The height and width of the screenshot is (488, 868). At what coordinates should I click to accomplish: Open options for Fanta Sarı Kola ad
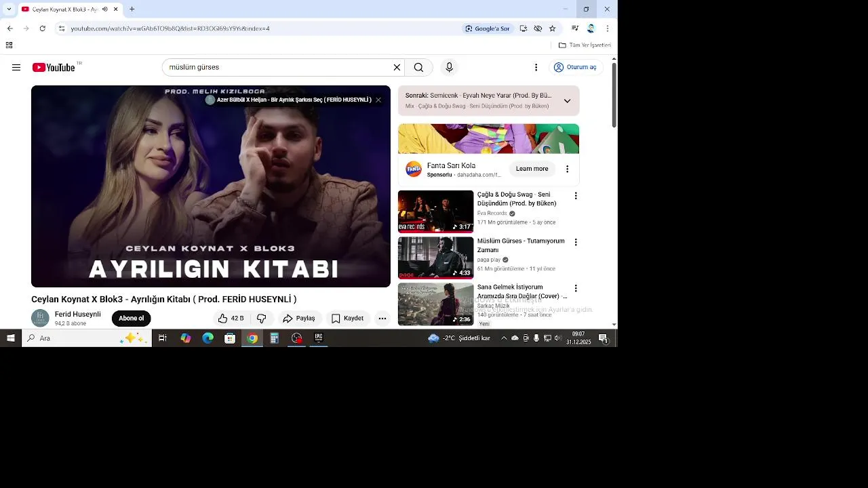click(x=567, y=169)
